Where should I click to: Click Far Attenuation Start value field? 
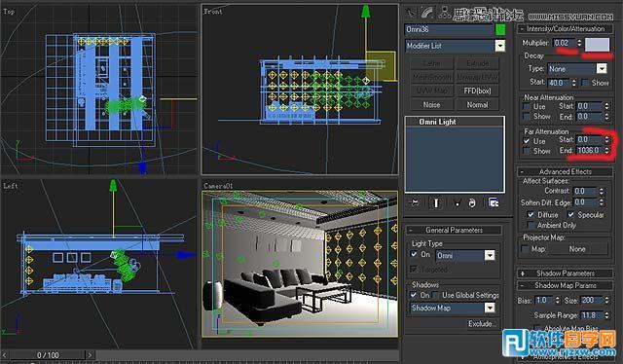click(589, 140)
